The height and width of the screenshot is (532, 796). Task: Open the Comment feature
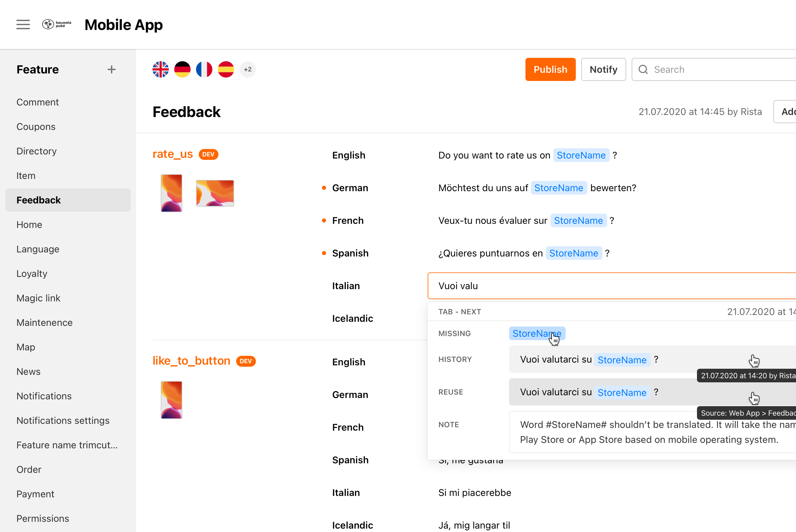37,102
